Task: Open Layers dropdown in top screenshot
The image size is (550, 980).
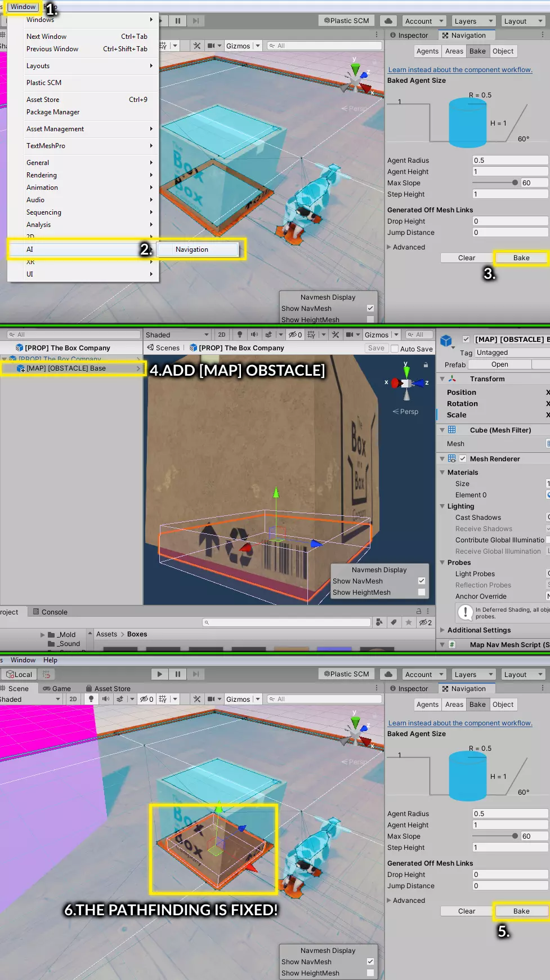Action: coord(473,21)
